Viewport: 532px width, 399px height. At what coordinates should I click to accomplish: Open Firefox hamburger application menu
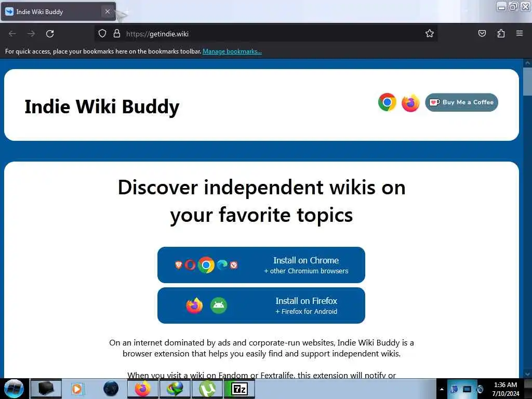point(520,33)
